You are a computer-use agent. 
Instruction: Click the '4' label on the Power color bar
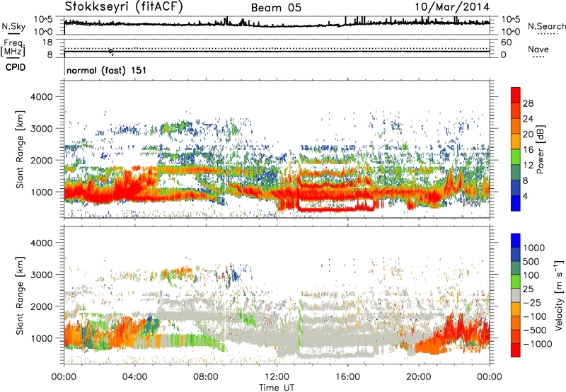coord(525,196)
